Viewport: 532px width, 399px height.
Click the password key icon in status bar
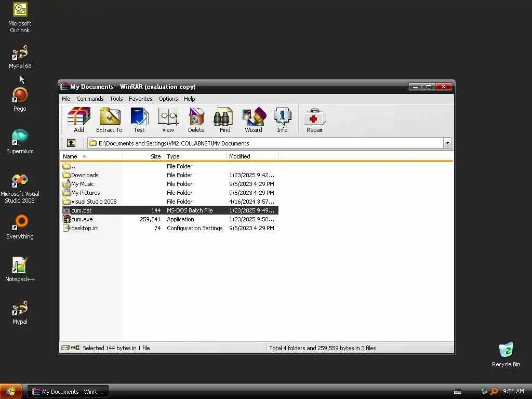click(75, 348)
